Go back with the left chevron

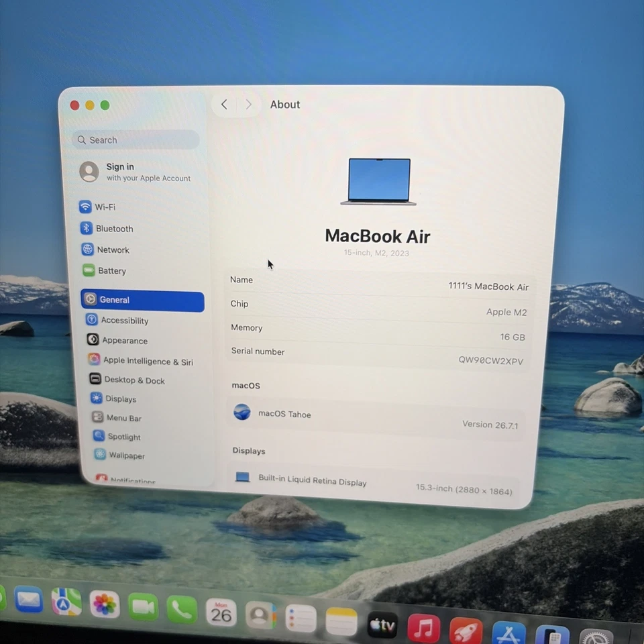224,105
